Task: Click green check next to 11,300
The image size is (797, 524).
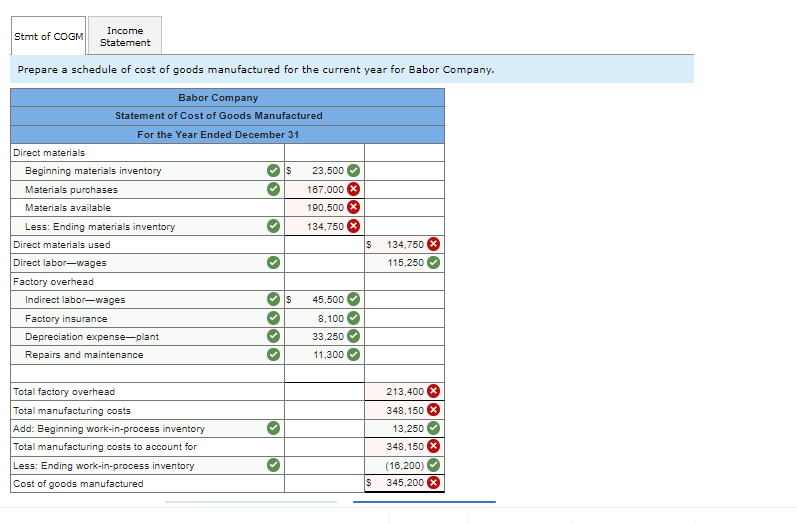Action: [353, 355]
